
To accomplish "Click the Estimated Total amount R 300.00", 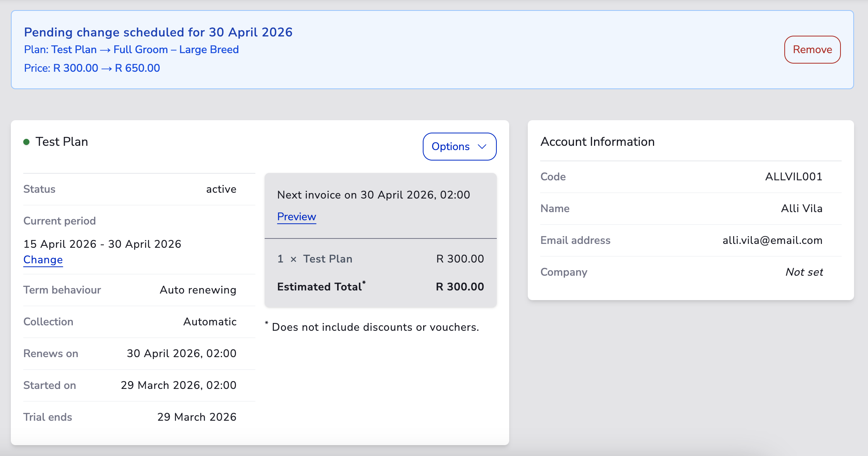I will [x=460, y=287].
